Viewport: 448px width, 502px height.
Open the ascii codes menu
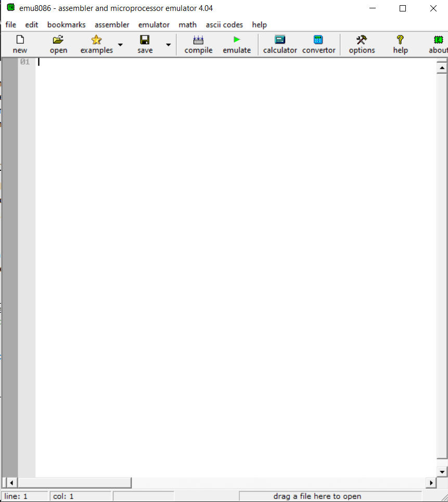click(x=224, y=24)
